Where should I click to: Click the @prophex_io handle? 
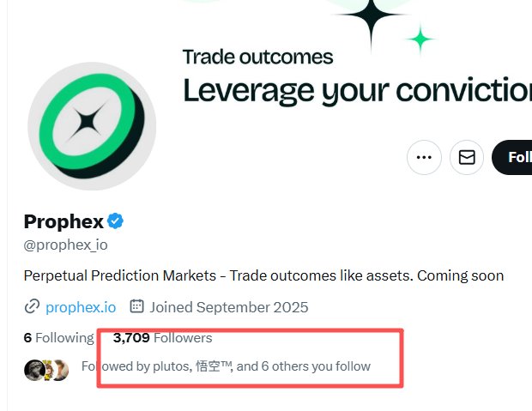[66, 245]
